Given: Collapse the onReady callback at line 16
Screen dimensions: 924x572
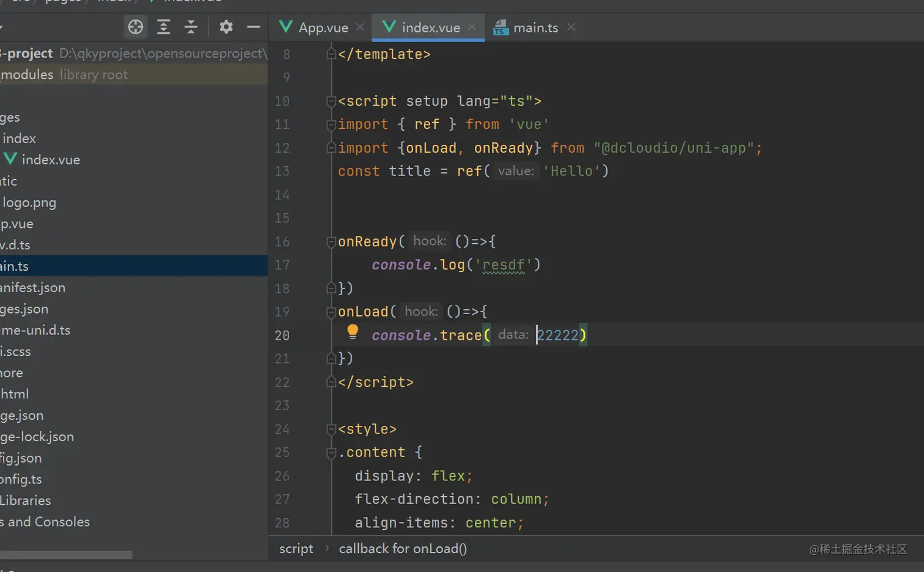Looking at the screenshot, I should (331, 242).
